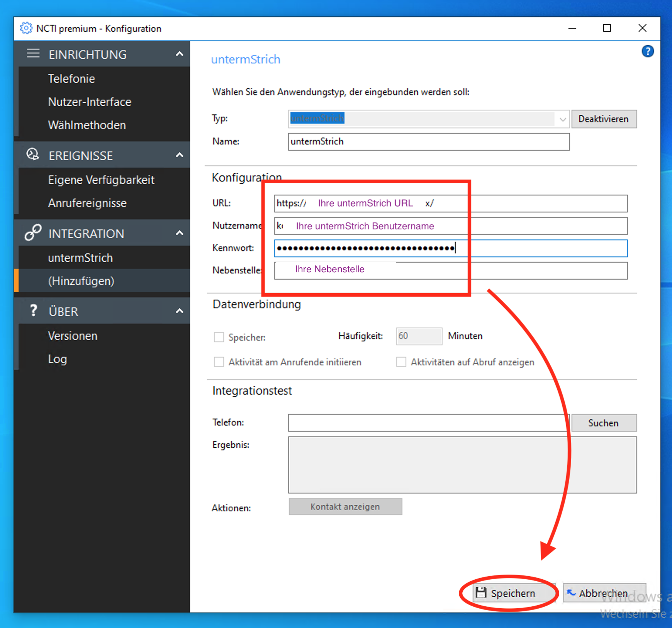Click the hamburger icon beside EINRICHTUNG
672x628 pixels.
click(33, 54)
